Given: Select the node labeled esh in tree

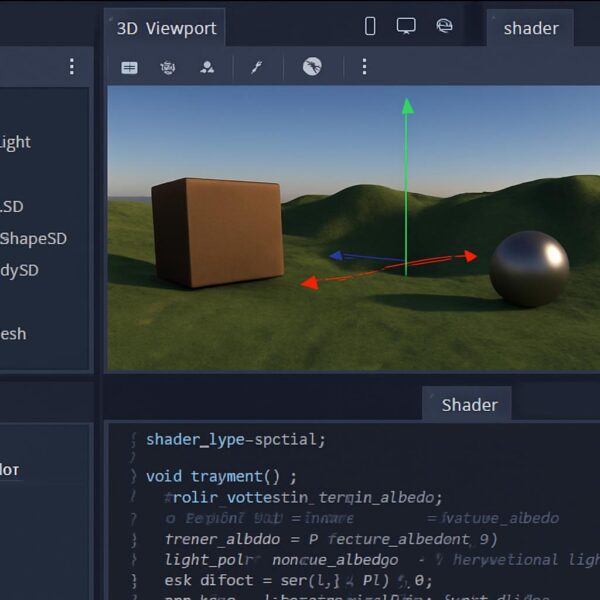Looking at the screenshot, I should point(13,334).
